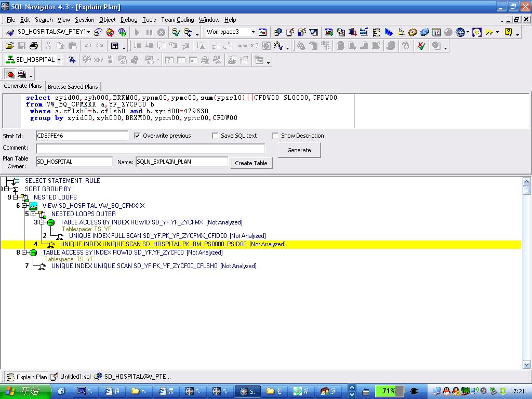532x399 pixels.
Task: Click the Print icon in toolbar
Action: point(34,46)
